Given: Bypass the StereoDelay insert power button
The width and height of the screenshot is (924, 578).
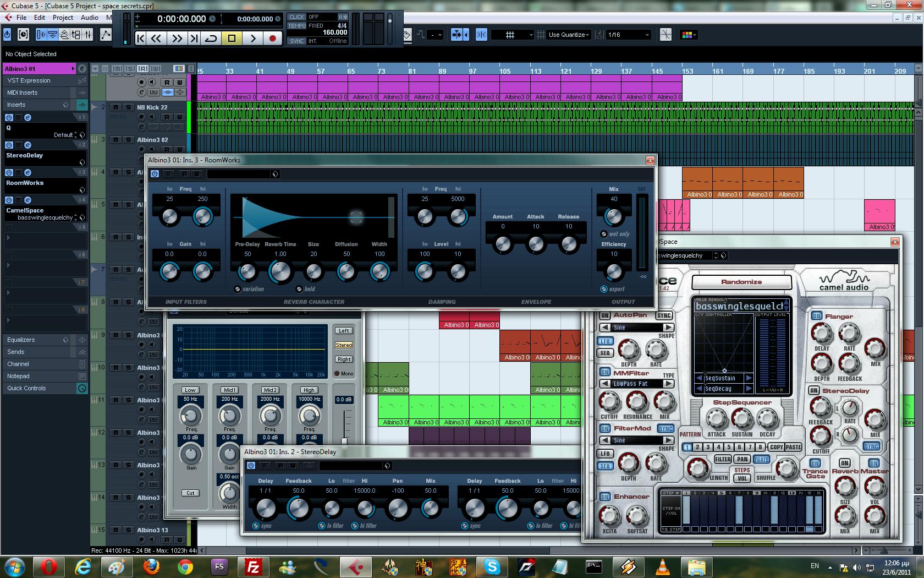Looking at the screenshot, I should [x=9, y=145].
